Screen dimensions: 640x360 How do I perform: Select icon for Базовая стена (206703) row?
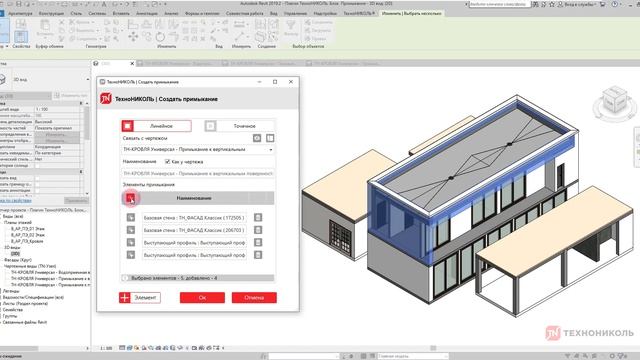[x=131, y=230]
